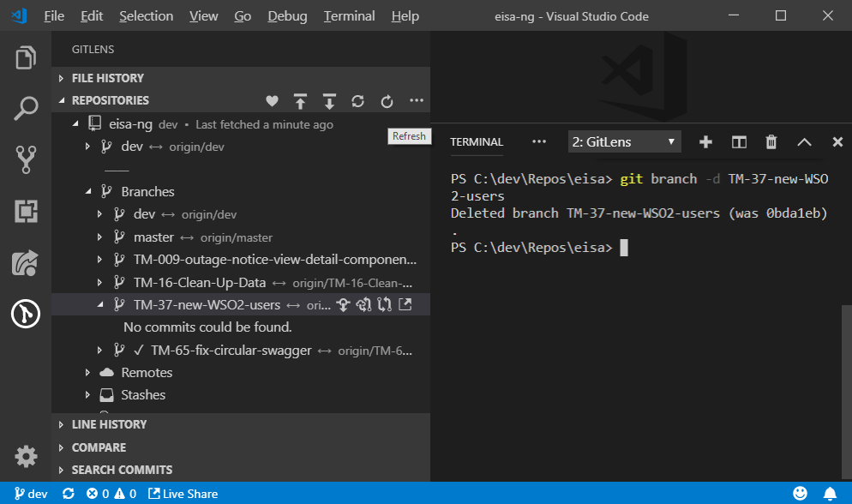The image size is (852, 504).
Task: Open the Debug menu
Action: (286, 15)
